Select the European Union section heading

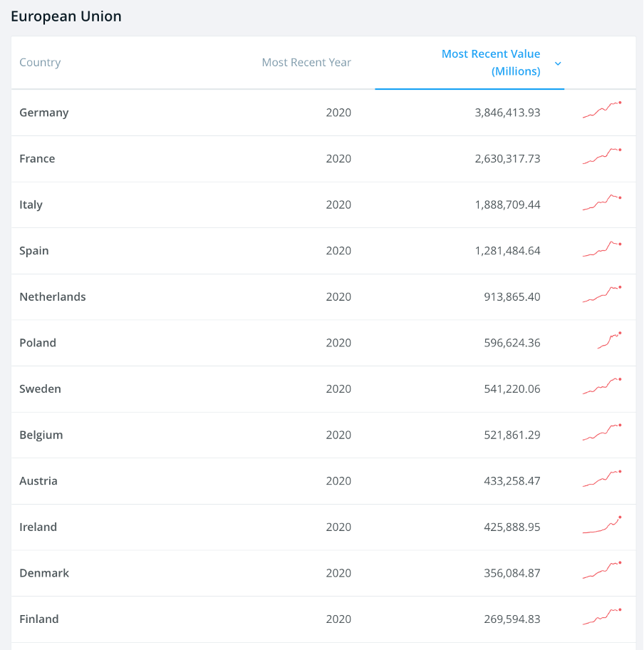66,16
